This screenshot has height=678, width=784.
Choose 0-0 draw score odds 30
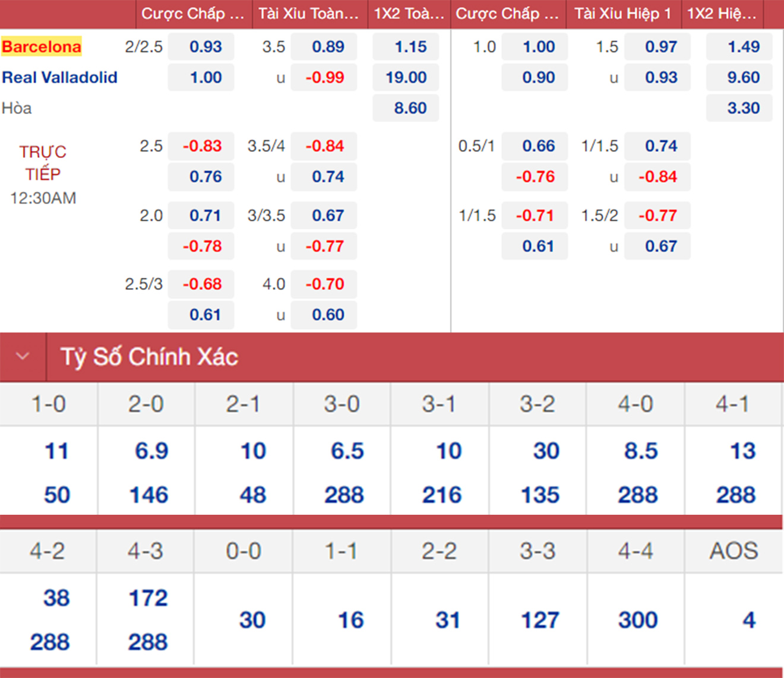pos(252,620)
